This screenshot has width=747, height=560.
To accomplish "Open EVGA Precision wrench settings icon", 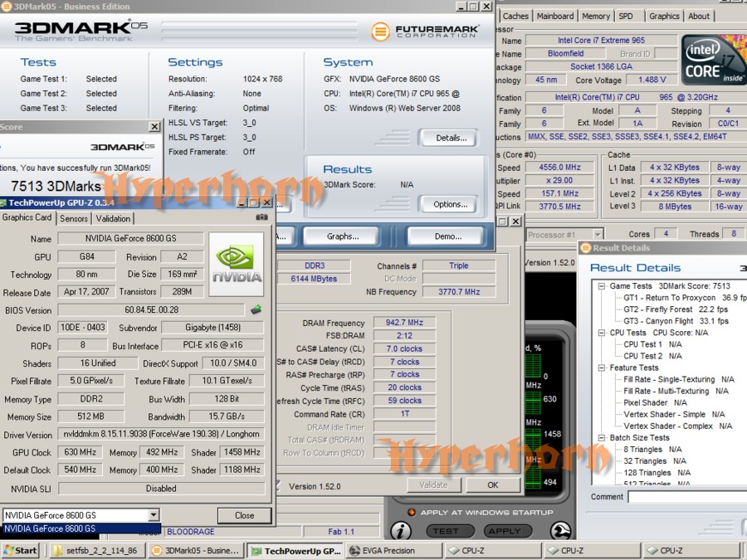I will (x=561, y=530).
